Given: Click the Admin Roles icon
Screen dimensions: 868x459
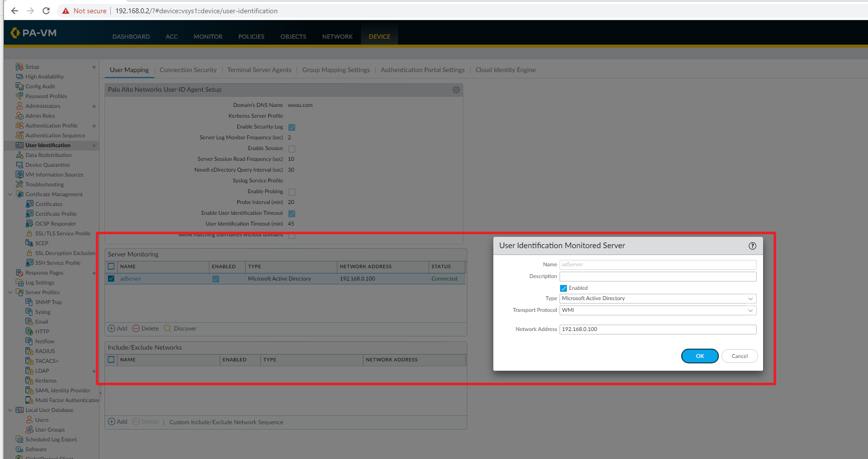Looking at the screenshot, I should click(x=20, y=116).
